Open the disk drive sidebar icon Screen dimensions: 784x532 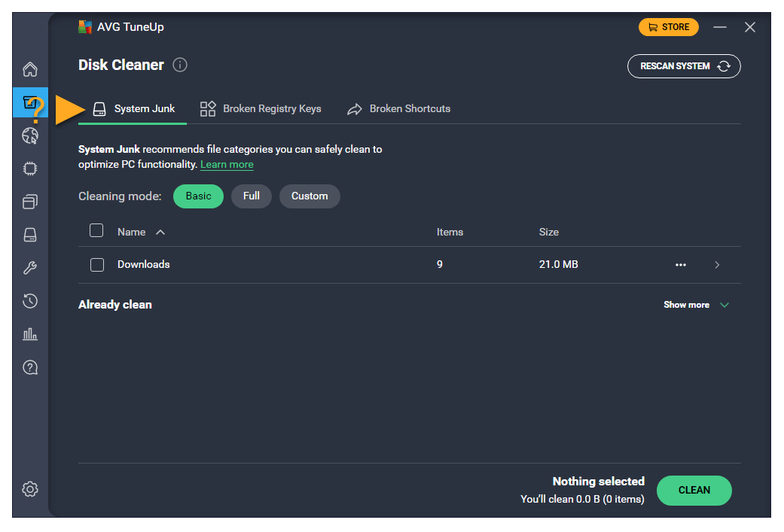[x=30, y=235]
